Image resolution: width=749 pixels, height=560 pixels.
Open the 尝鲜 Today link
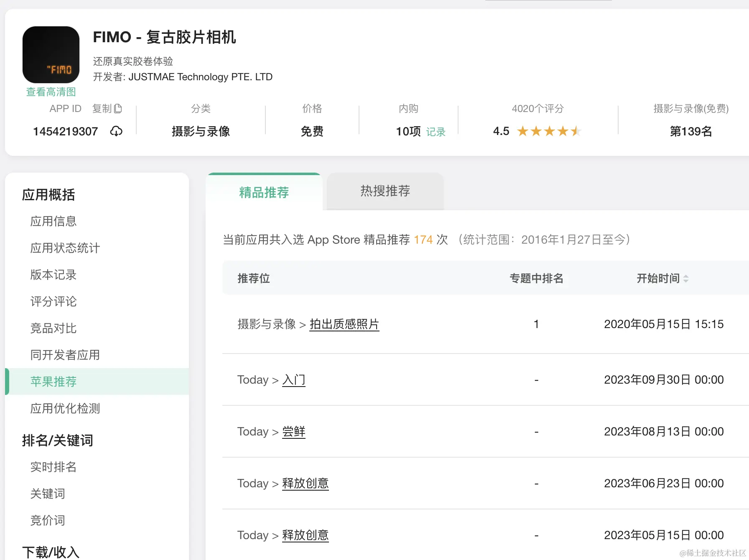click(x=294, y=432)
